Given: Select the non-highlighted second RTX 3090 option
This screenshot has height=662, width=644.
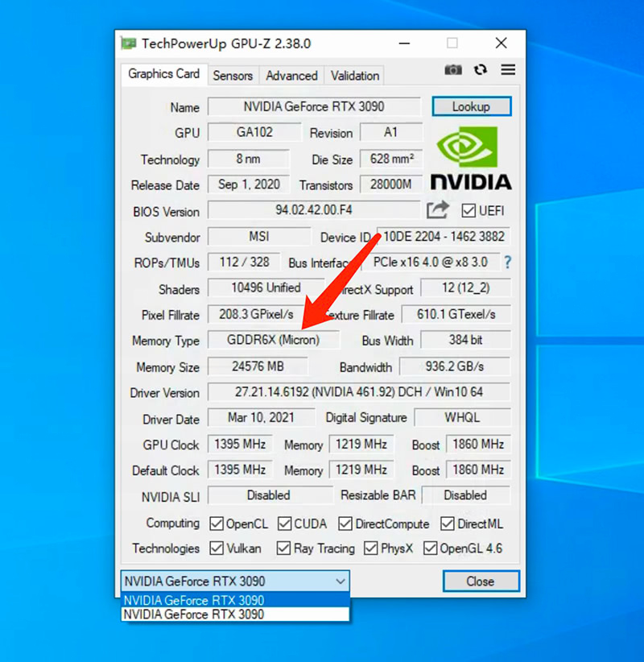Looking at the screenshot, I should point(236,614).
